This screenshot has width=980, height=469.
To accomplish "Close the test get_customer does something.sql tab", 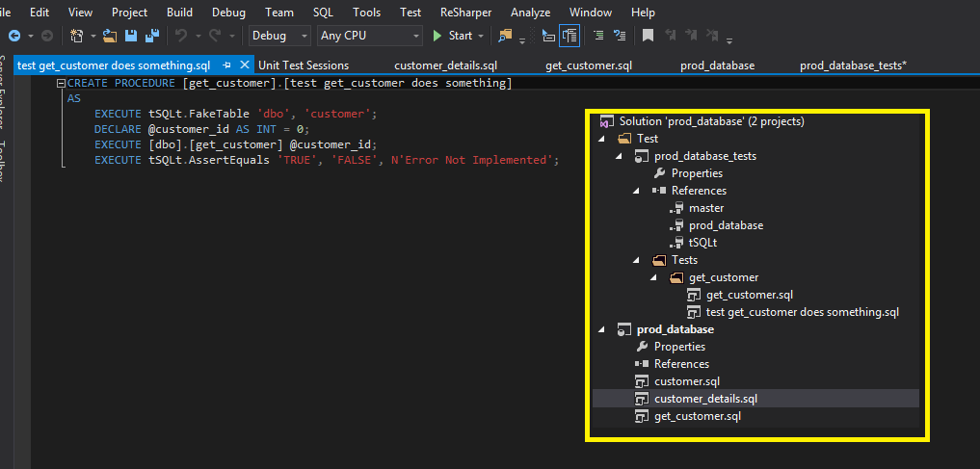I will [x=244, y=65].
